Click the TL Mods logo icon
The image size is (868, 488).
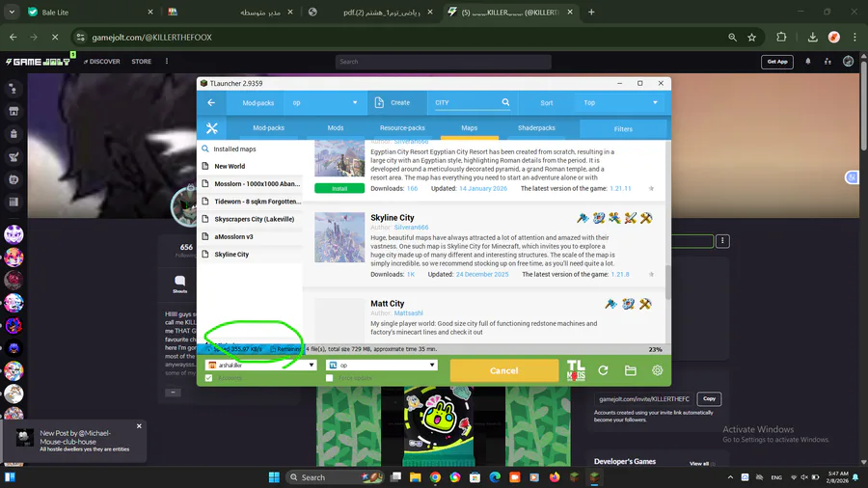(x=576, y=370)
